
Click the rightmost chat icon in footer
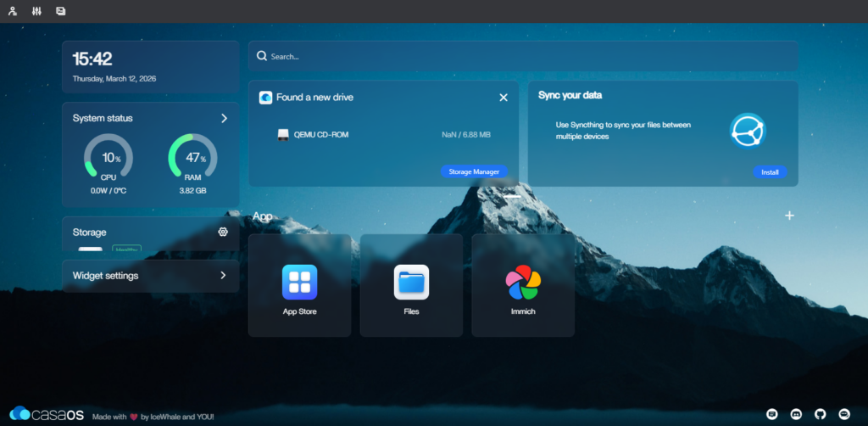click(844, 414)
